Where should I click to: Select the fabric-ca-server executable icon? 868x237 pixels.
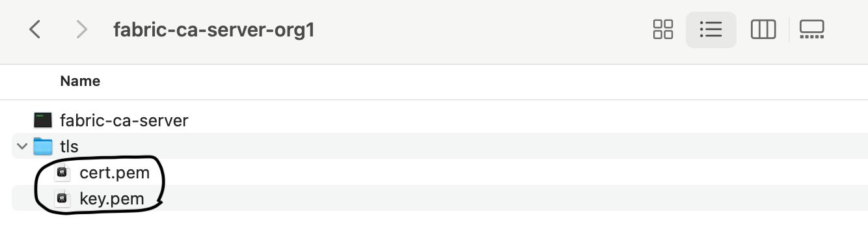tap(43, 120)
